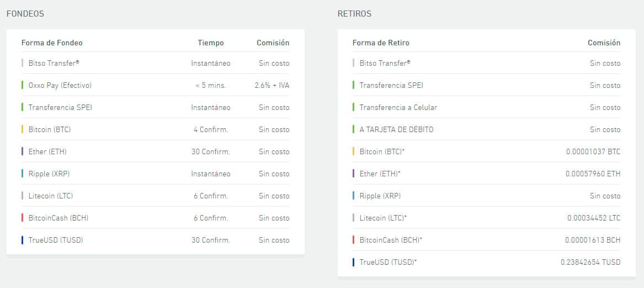The width and height of the screenshot is (644, 288).
Task: Click the 0.23842654 TUSD commission value
Action: point(590,262)
